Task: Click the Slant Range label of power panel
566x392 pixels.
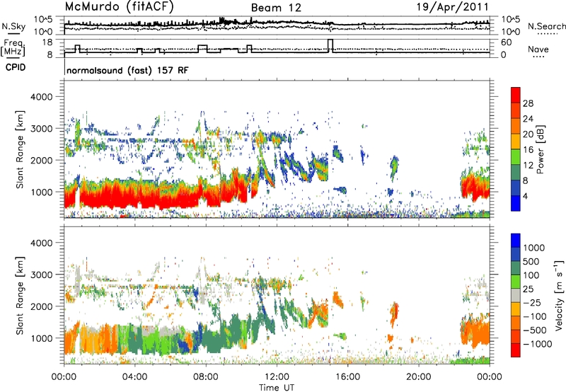Action: click(x=20, y=149)
